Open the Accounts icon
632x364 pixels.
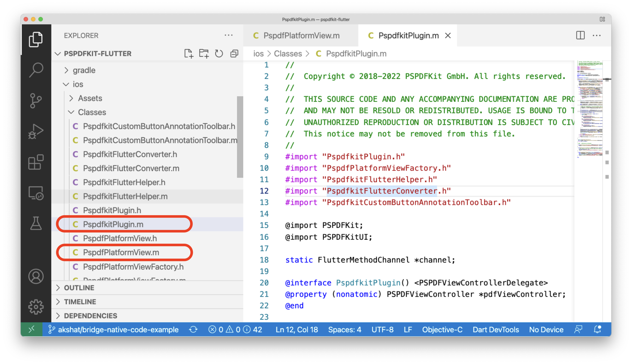(x=36, y=276)
